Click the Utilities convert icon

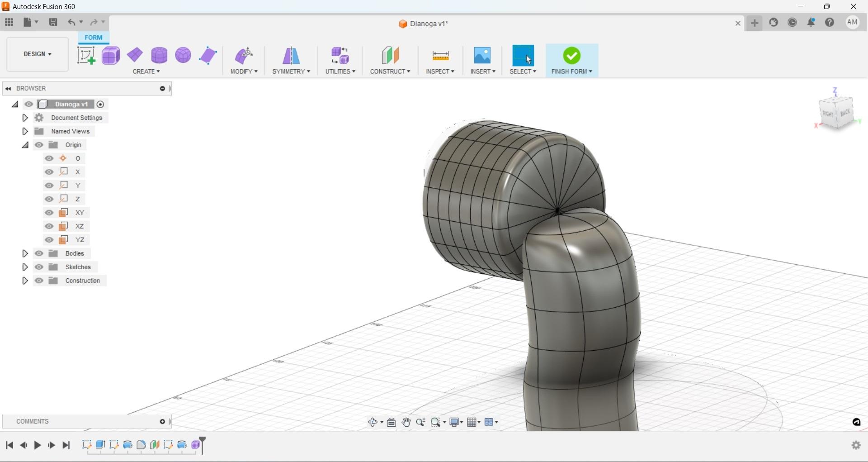[340, 55]
